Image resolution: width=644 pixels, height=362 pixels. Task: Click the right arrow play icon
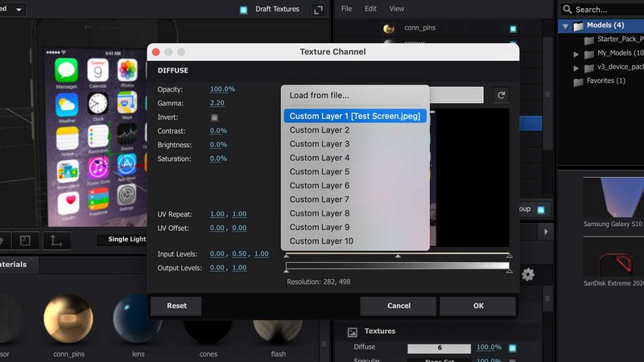click(546, 232)
